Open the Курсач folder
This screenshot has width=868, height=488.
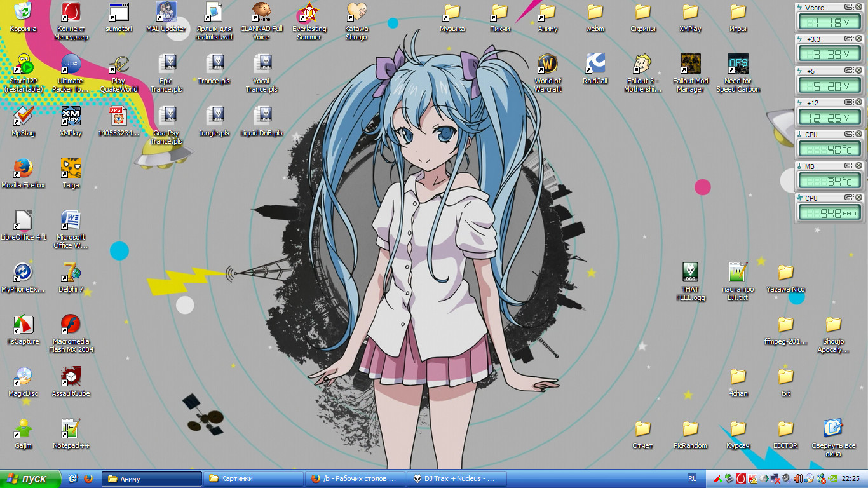coord(738,434)
